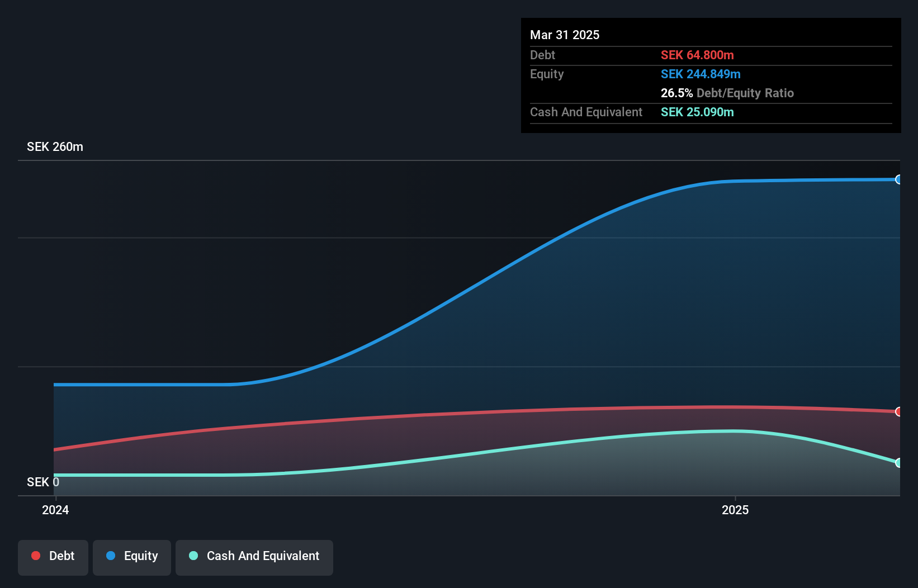Select the 2024 axis label
The width and height of the screenshot is (918, 588).
coord(54,510)
